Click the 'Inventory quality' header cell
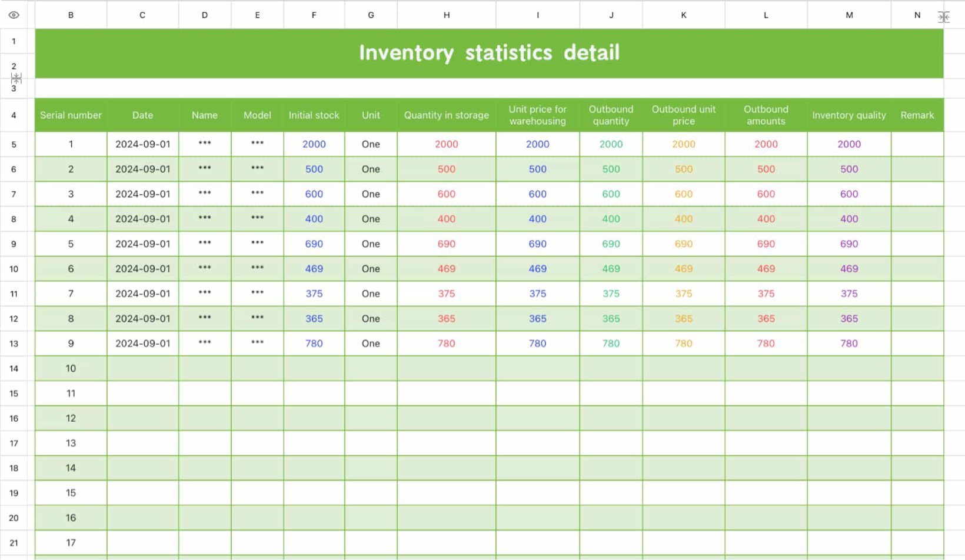Image resolution: width=965 pixels, height=560 pixels. click(x=849, y=115)
